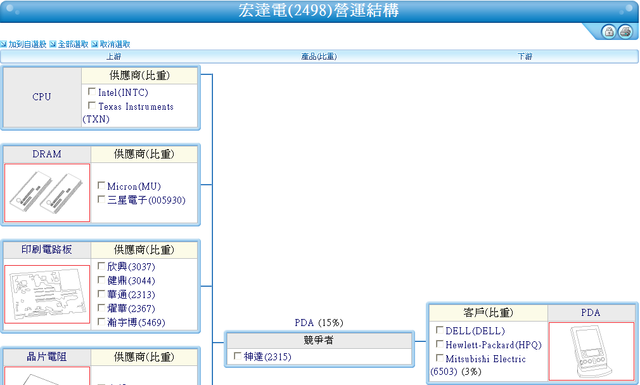Open the Micron(MU) supplier link

click(134, 187)
